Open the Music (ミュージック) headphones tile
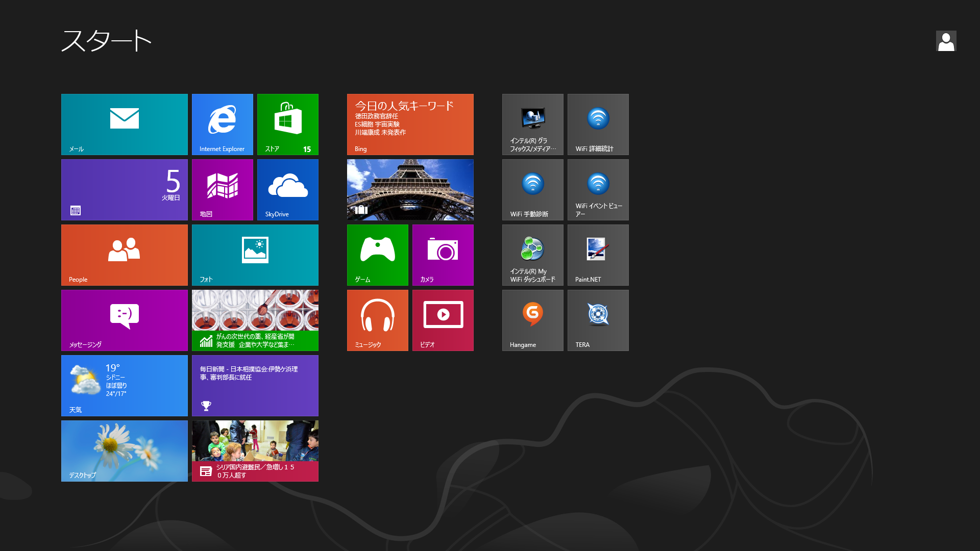This screenshot has width=980, height=551. coord(377,320)
